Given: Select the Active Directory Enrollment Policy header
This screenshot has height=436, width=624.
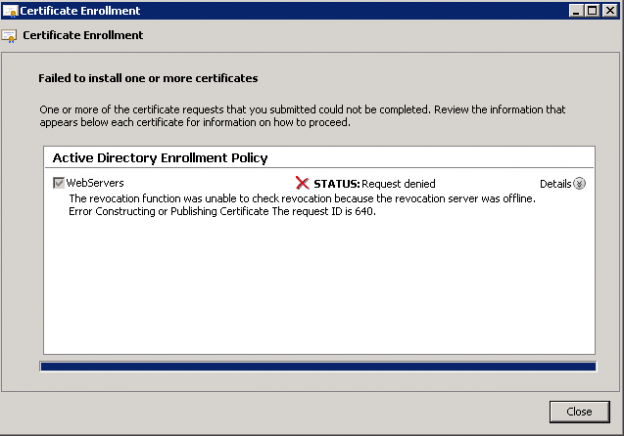Looking at the screenshot, I should tap(160, 158).
